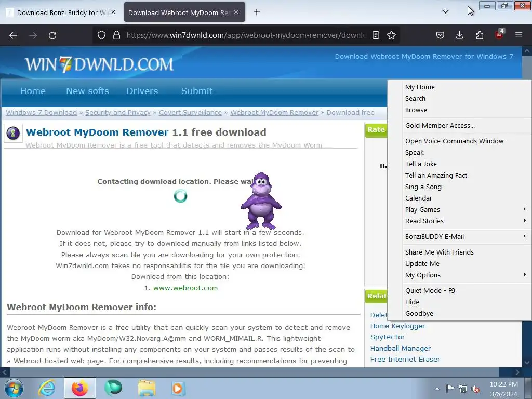Select Tell an Amazing Fact

(436, 176)
